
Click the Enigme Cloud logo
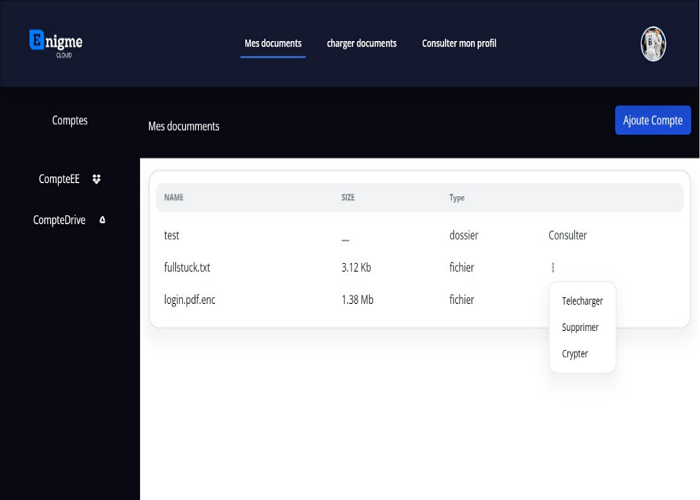(x=56, y=43)
